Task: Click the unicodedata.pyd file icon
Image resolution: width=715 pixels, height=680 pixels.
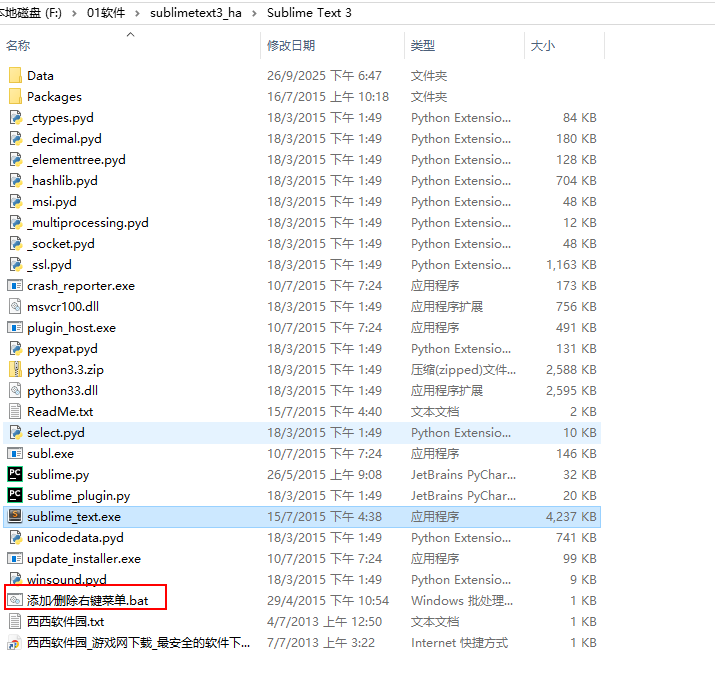Action: pyautogui.click(x=15, y=537)
